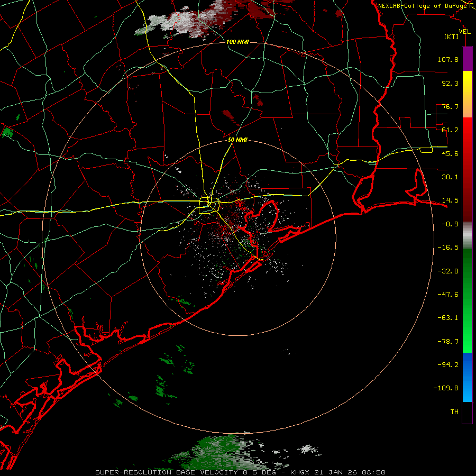This screenshot has width=476, height=476.
Task: Click the yellow-orange segment of the color bar
Action: pyautogui.click(x=467, y=94)
